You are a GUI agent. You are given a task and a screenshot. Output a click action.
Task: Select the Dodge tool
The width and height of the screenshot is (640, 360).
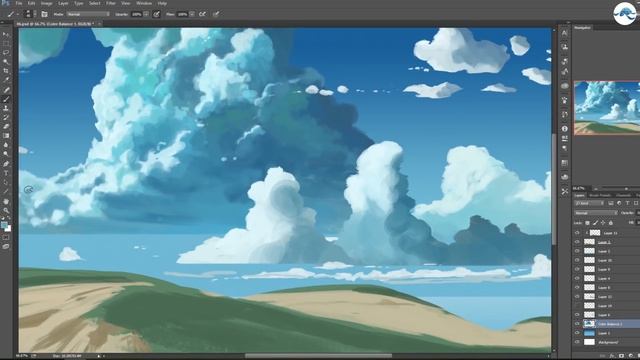coord(6,154)
